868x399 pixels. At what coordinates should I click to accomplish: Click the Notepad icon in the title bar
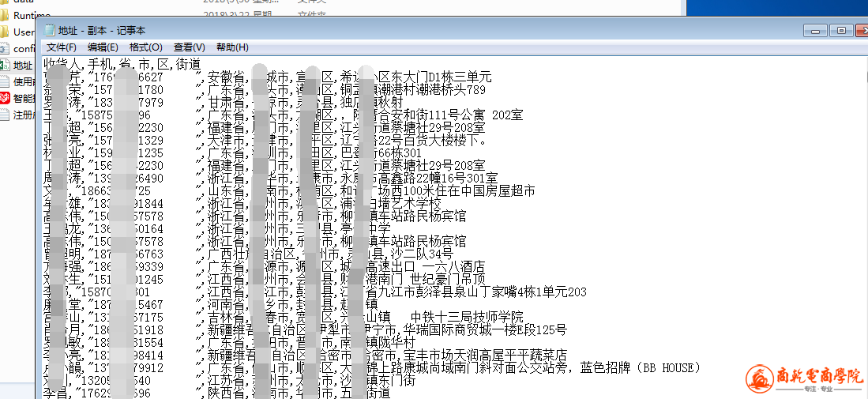[50, 31]
